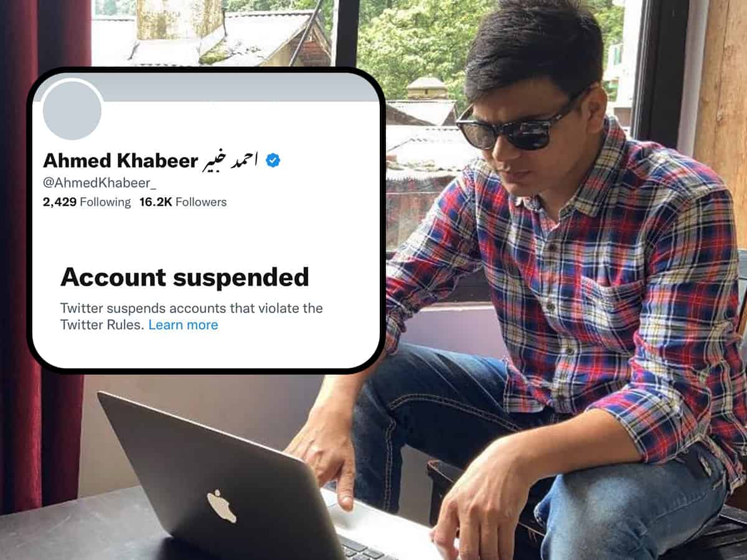Click the blue verified badge icon
The width and height of the screenshot is (747, 560).
[273, 161]
